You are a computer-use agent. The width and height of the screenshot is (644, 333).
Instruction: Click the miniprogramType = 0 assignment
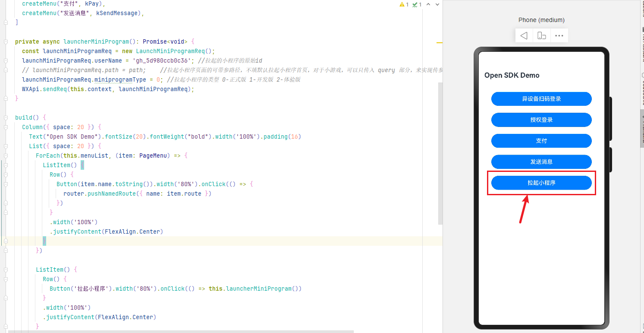(93, 80)
